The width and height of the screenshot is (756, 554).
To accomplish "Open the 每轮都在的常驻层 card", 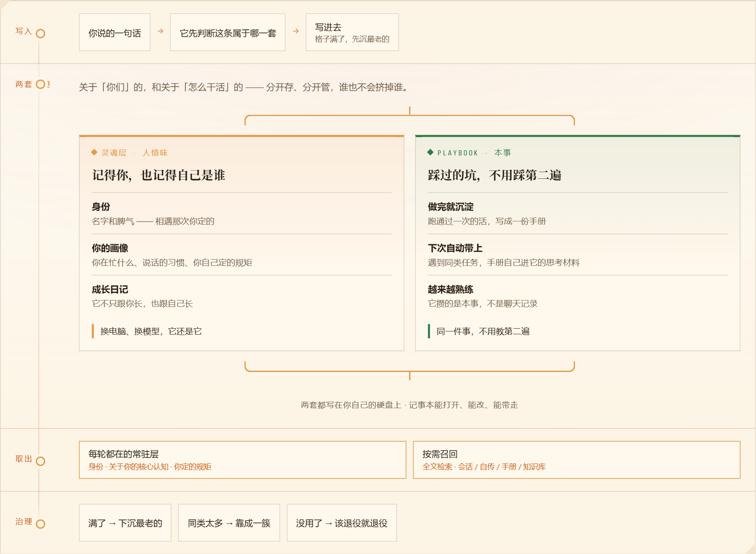I will pyautogui.click(x=243, y=460).
